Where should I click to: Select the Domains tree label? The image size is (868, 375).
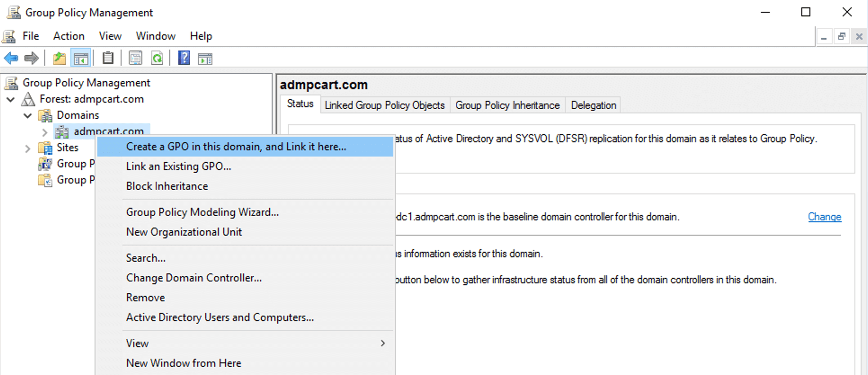tap(78, 116)
